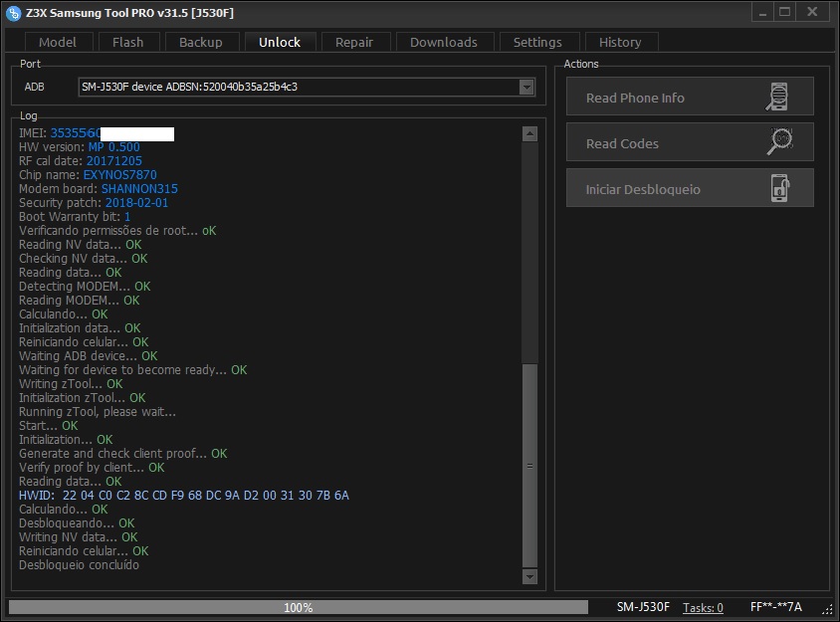Click 'Writing NV data... OK' log line
Screen dimensions: 840x622
point(79,536)
